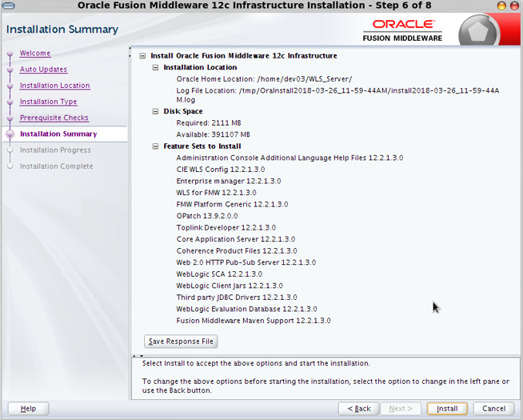Select Toplink Developer 12.2.1.3.0 row
Screen dimensions: 523x420
pyautogui.click(x=226, y=228)
